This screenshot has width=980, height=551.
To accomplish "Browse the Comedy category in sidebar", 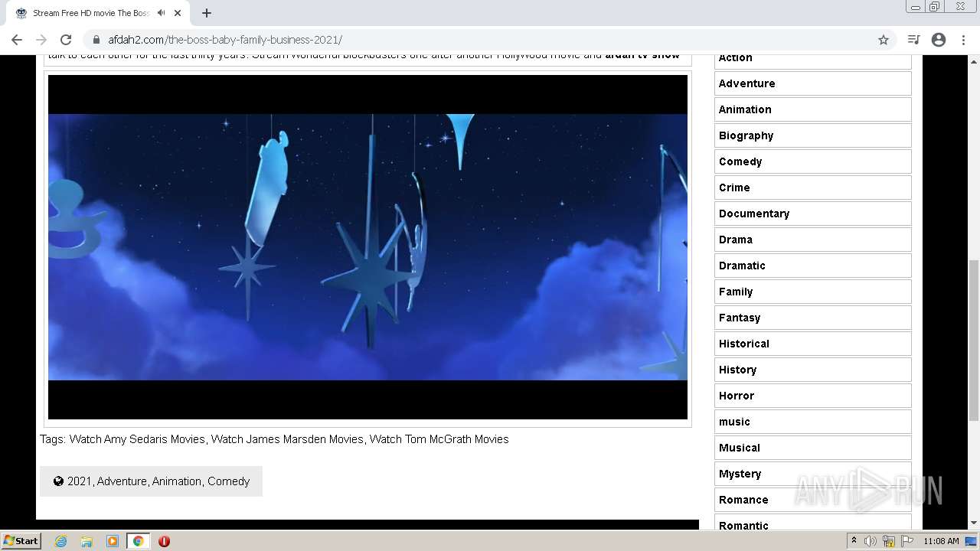I will pyautogui.click(x=813, y=161).
